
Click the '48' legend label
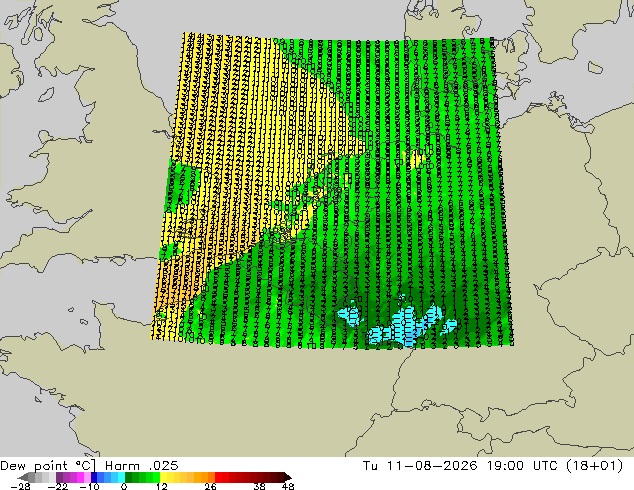click(x=288, y=486)
